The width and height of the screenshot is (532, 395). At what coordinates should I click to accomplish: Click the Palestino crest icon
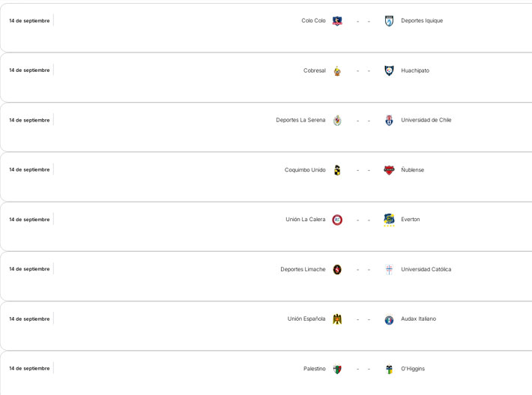[337, 369]
